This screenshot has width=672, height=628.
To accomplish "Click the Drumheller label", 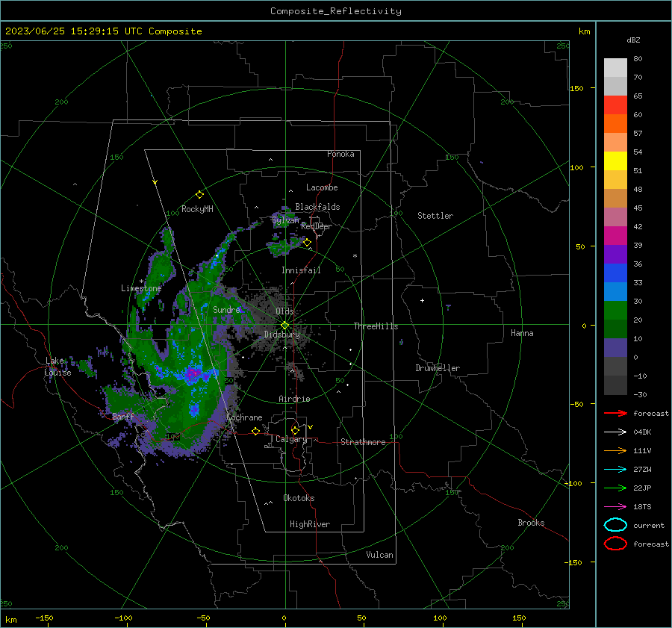I will pyautogui.click(x=438, y=368).
